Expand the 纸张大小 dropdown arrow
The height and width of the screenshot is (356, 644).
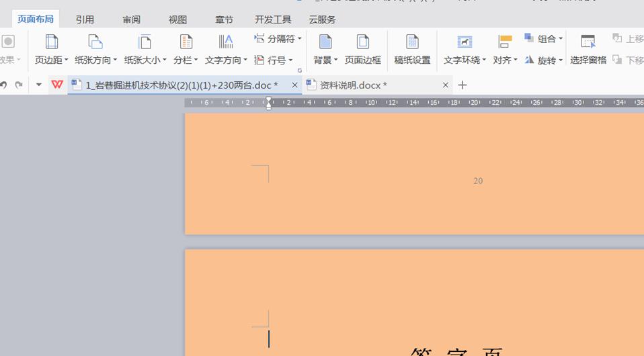(x=165, y=60)
